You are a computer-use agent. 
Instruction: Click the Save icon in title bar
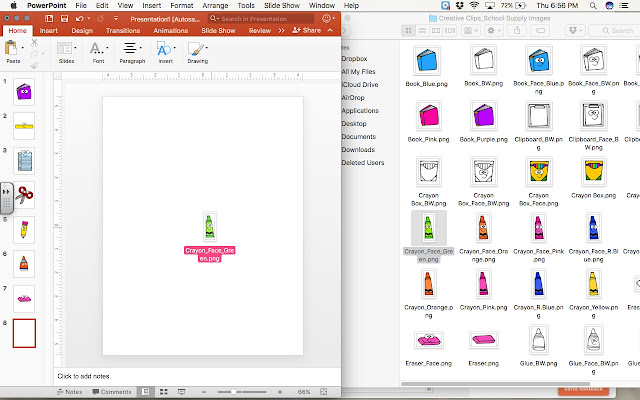tap(64, 18)
